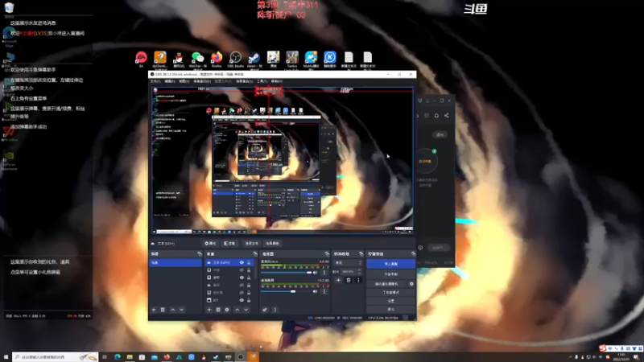
Task: Remove the selected scene with the Scenes panel trash icon
Action: tap(163, 310)
